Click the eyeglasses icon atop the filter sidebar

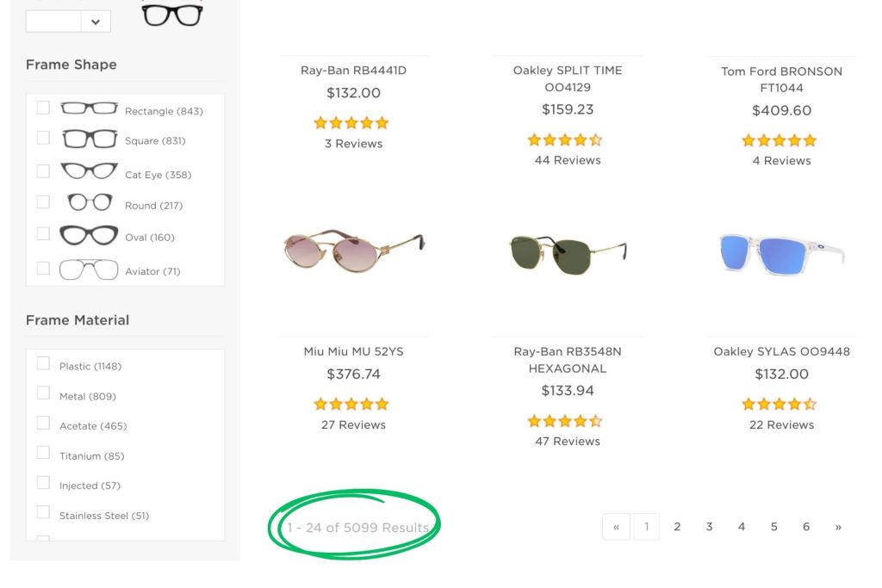coord(171,13)
